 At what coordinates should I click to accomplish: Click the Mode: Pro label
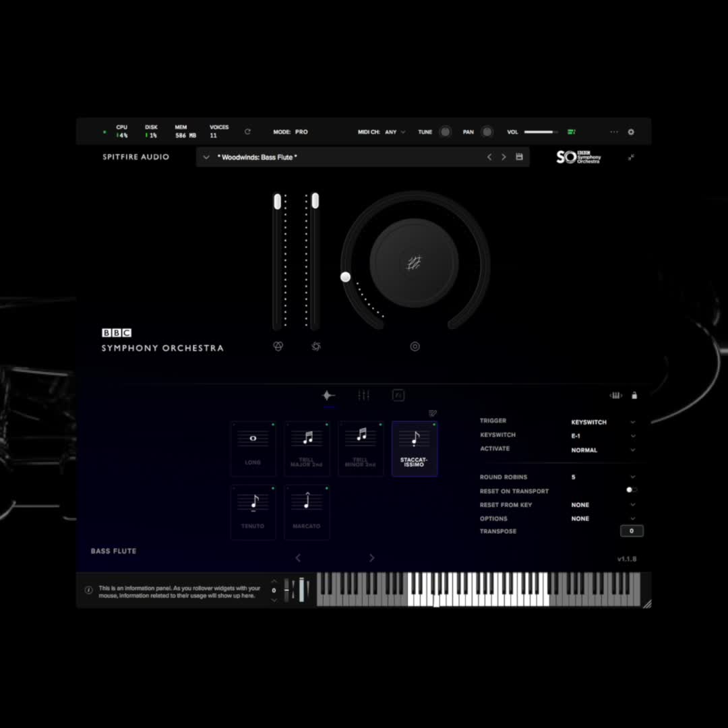pos(290,132)
